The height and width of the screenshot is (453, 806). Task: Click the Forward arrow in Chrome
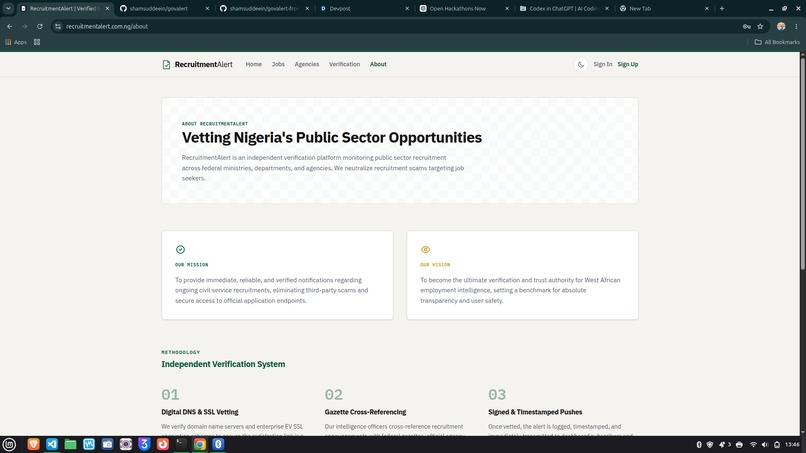click(25, 26)
